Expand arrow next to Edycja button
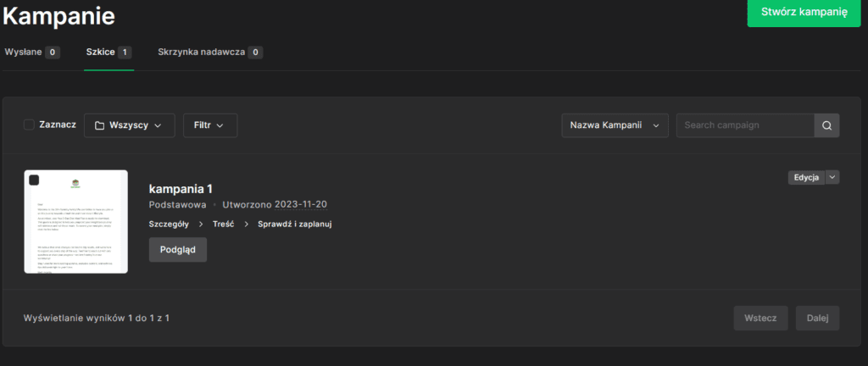This screenshot has height=366, width=868. 832,177
